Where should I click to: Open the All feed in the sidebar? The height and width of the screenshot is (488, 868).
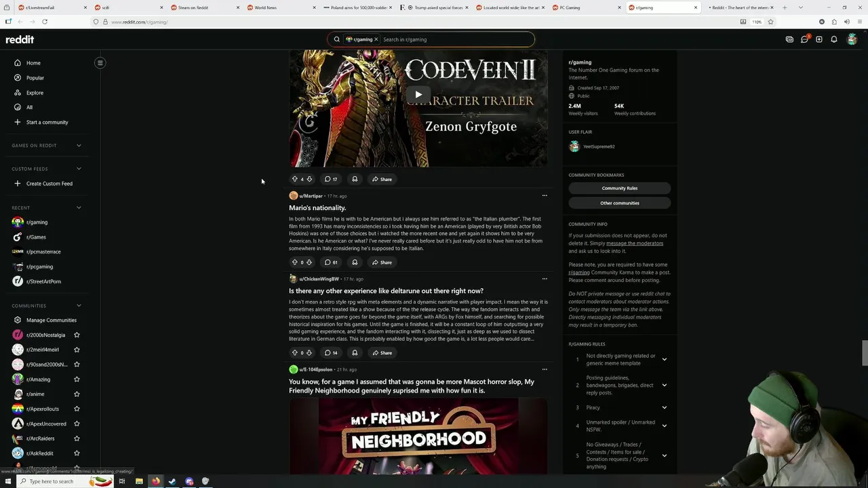(x=29, y=107)
